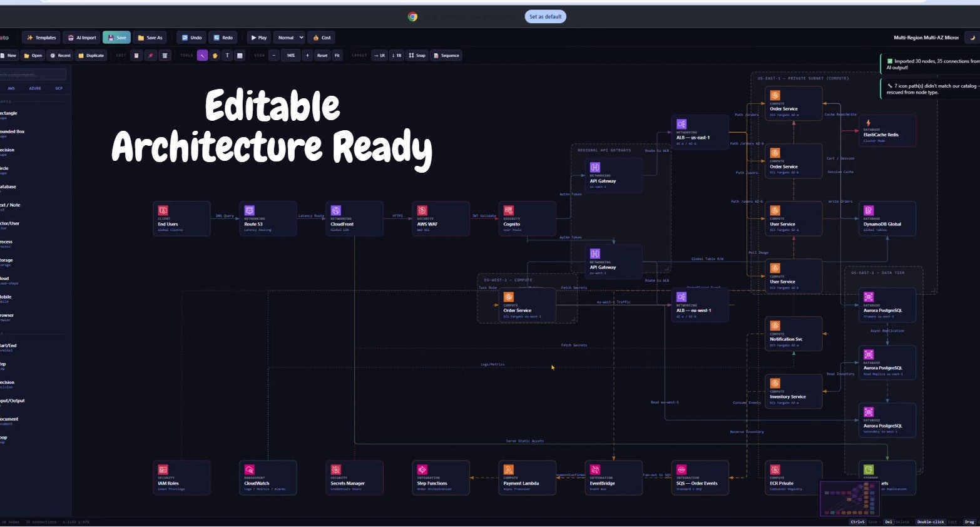The height and width of the screenshot is (527, 980).
Task: Select the Input/Output flowchart item
Action: click(x=13, y=401)
